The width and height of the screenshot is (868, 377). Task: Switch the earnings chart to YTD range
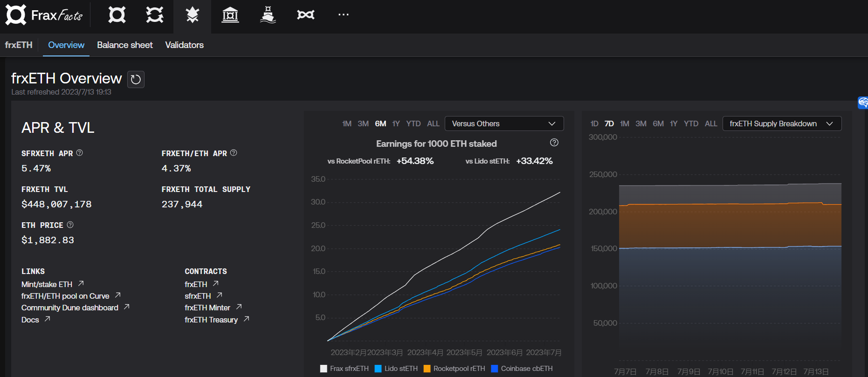click(x=413, y=123)
